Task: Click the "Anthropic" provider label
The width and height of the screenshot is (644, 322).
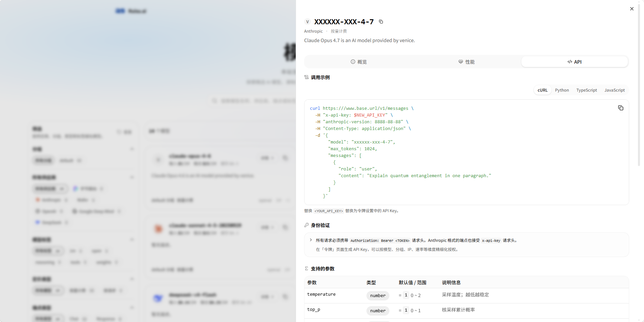Action: tap(313, 31)
